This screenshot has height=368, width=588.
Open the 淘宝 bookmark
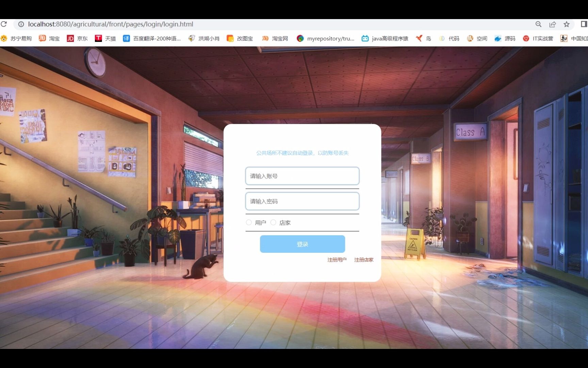(x=49, y=39)
